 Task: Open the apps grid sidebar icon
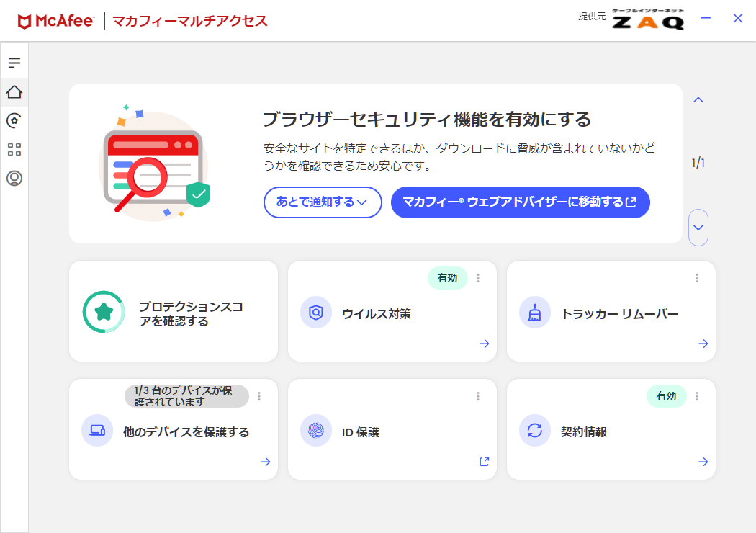pyautogui.click(x=14, y=150)
